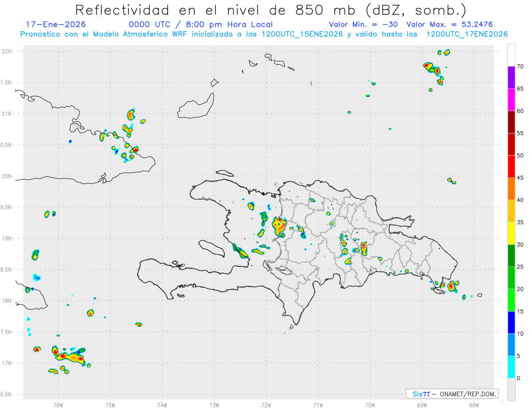Click the 'Valor Max. = 53.2476' readout
The height and width of the screenshot is (411, 532).
click(450, 24)
